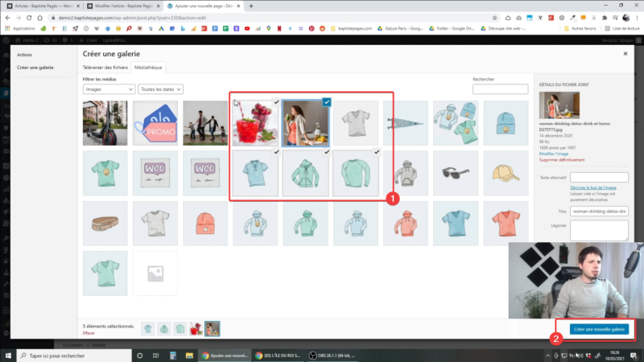Open Autres favoris bookmarks folder
This screenshot has height=362, width=644.
coord(580,28)
